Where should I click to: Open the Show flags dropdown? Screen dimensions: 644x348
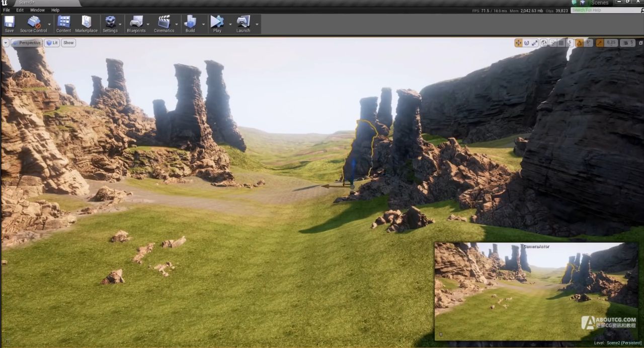68,43
